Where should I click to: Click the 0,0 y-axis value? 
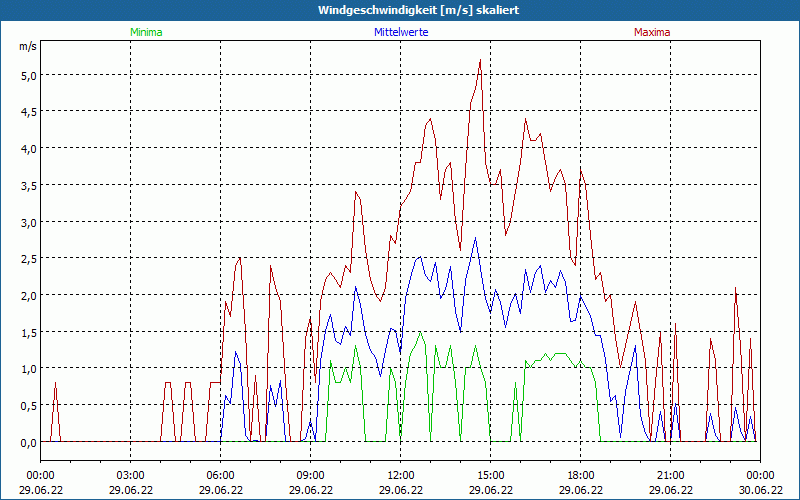29,443
